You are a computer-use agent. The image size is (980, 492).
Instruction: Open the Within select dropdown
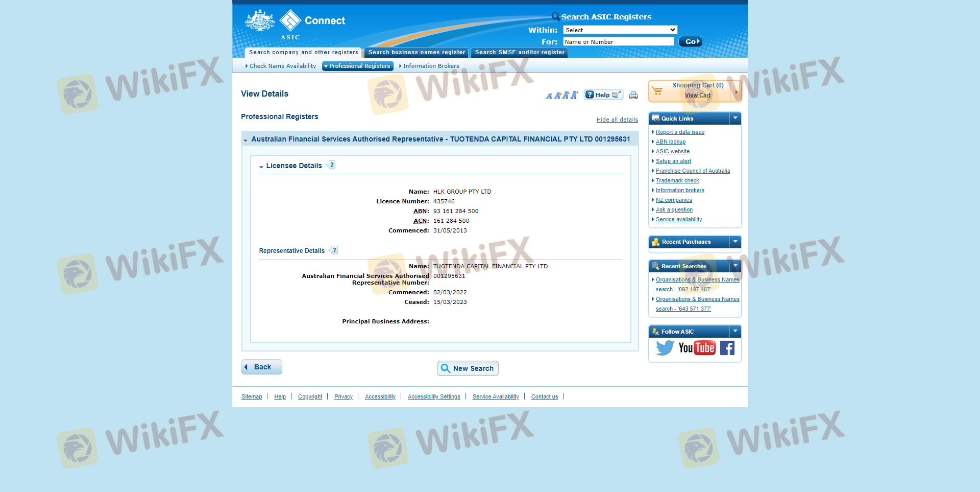point(620,30)
